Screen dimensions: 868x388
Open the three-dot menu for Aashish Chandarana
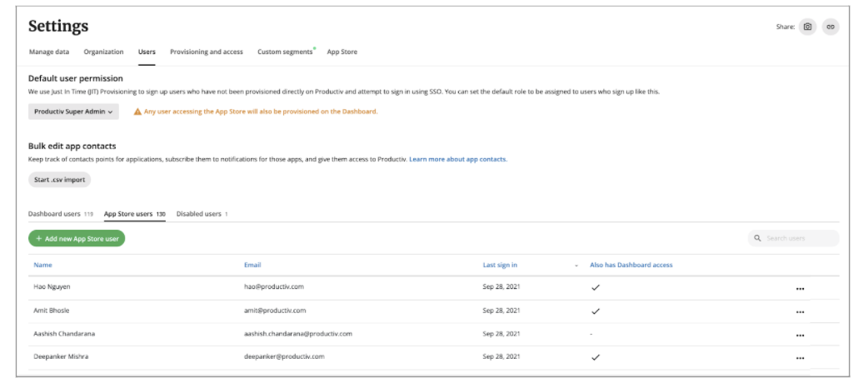point(800,336)
